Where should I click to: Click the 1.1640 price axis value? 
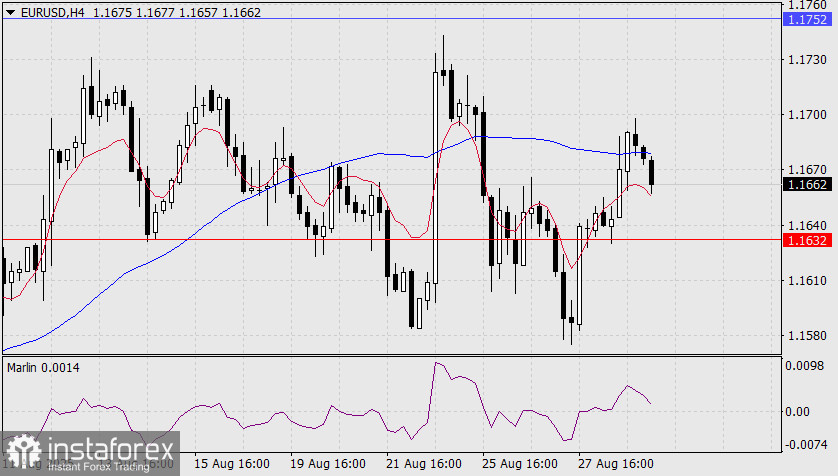click(808, 225)
